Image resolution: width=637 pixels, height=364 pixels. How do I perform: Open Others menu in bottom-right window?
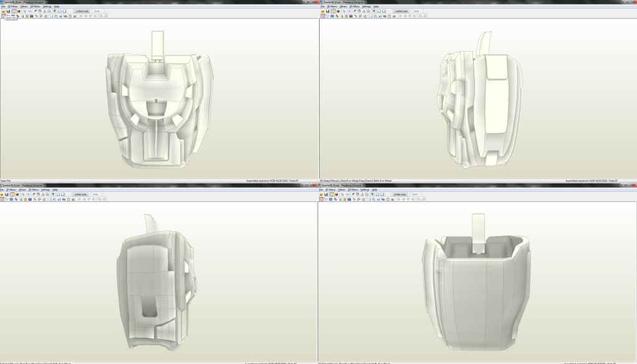[342, 189]
